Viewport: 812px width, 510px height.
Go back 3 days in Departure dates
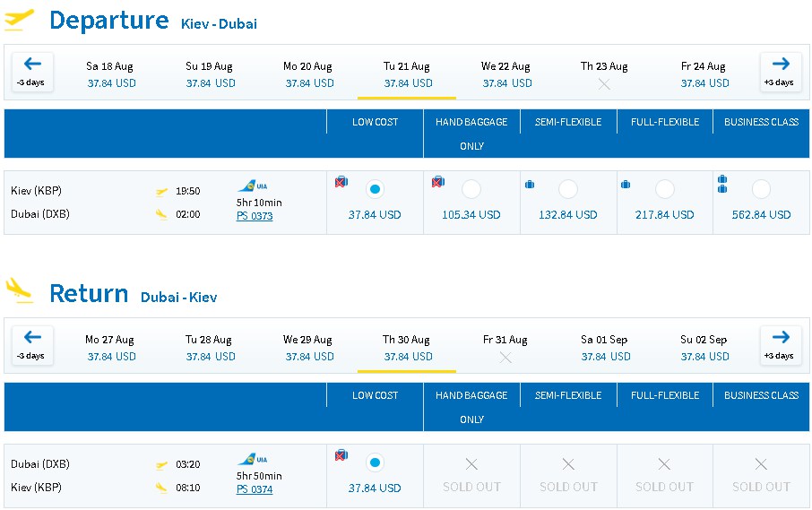click(x=32, y=72)
